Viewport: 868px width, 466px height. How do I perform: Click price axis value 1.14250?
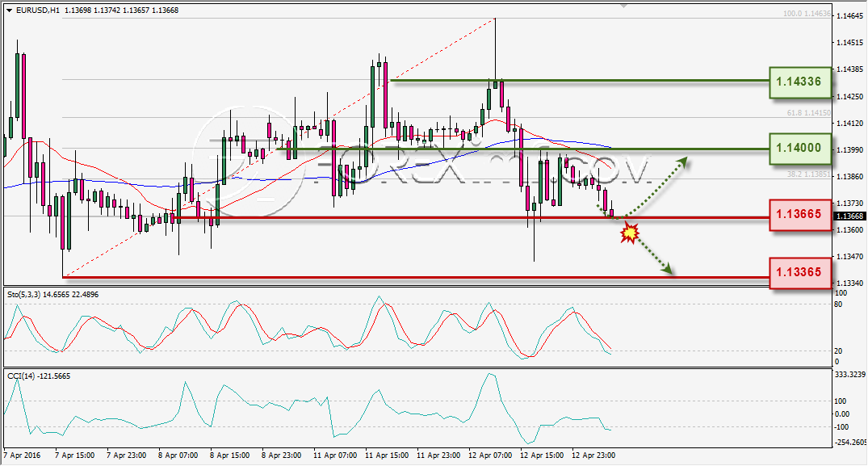point(849,96)
